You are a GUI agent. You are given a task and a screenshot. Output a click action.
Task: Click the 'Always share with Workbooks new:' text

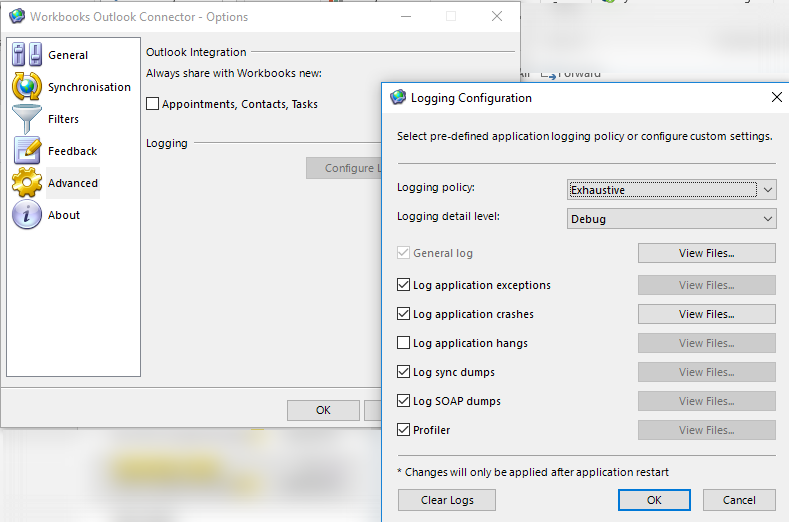point(234,73)
